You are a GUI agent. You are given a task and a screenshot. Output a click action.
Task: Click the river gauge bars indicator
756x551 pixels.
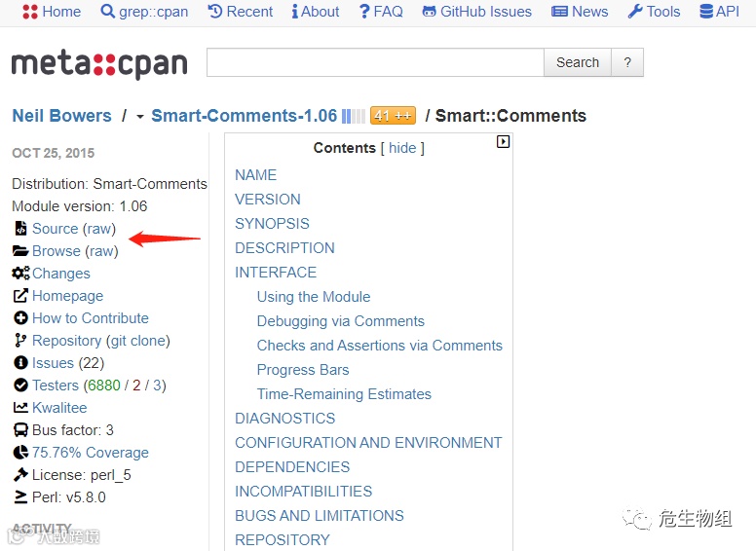353,116
